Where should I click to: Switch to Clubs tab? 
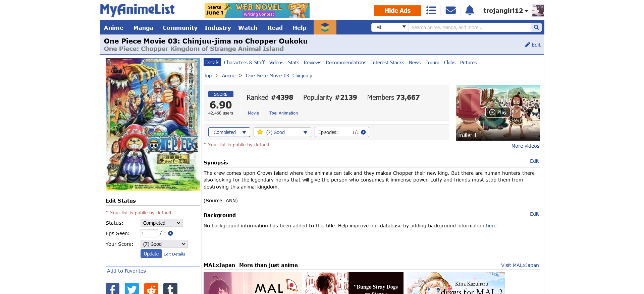450,63
